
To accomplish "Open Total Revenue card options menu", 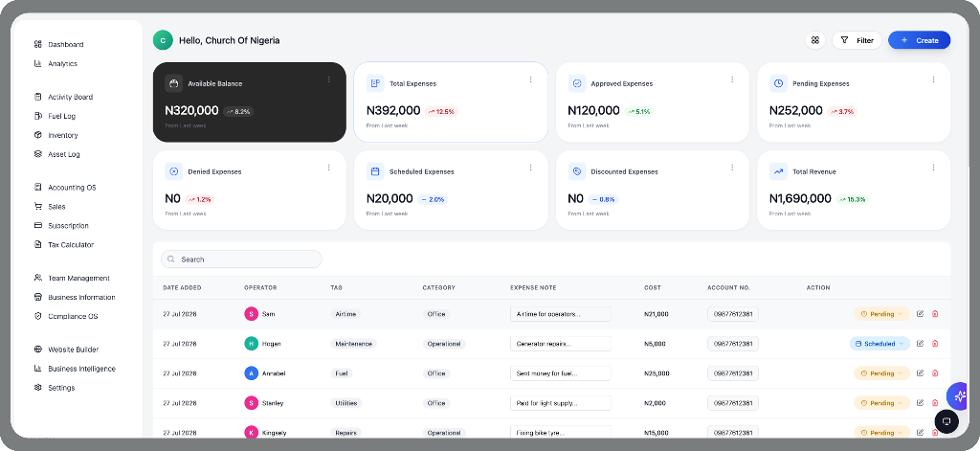I will tap(933, 168).
